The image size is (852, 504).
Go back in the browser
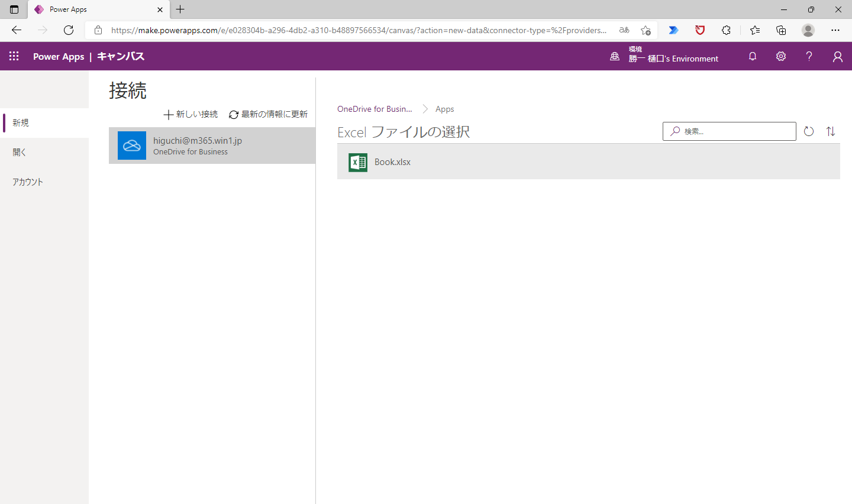click(x=17, y=30)
